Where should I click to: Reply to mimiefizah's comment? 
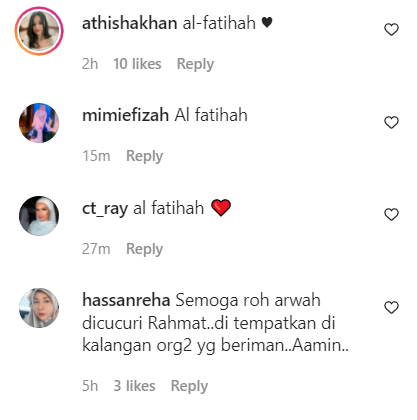(x=144, y=156)
